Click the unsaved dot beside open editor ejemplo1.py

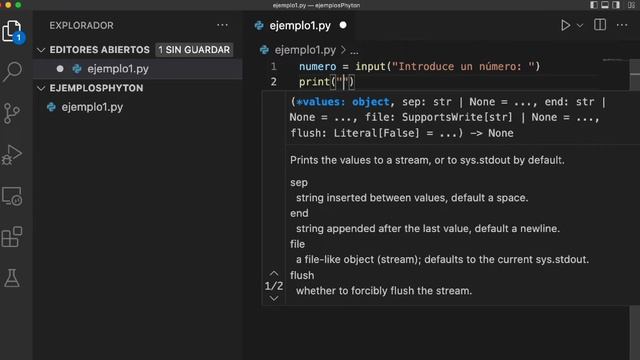point(60,69)
